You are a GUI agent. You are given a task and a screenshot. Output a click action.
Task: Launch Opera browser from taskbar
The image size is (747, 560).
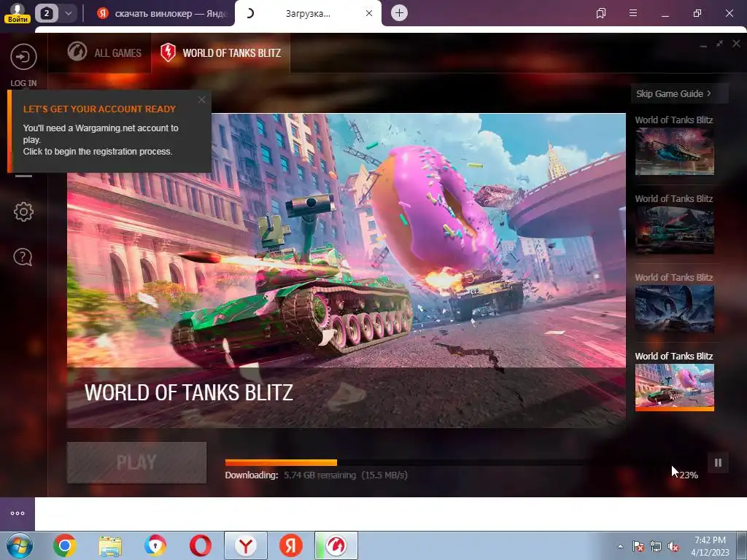(x=201, y=545)
